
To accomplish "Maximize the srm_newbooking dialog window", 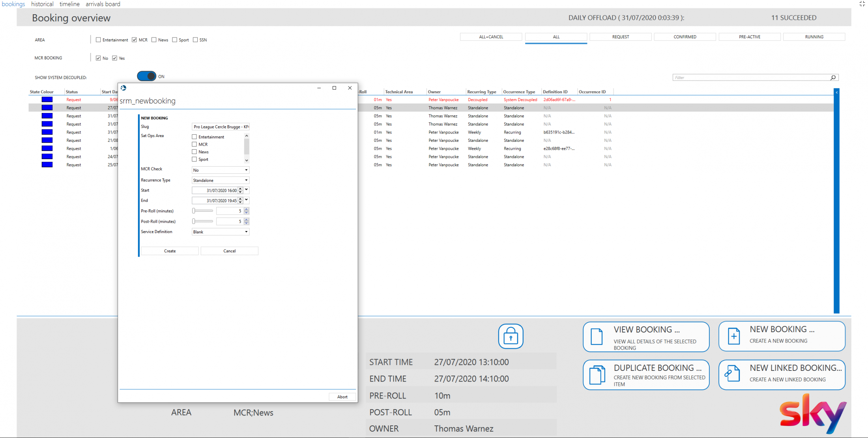I will coord(334,88).
